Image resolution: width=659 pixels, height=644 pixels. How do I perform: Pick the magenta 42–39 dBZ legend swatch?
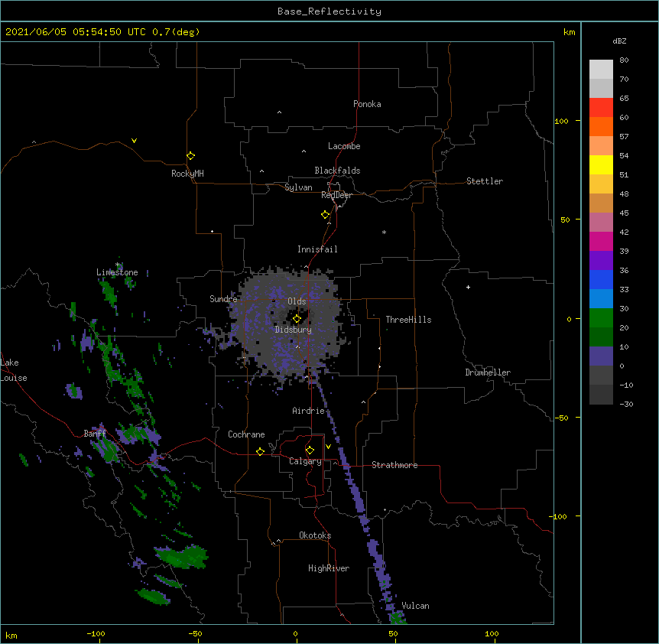point(601,241)
